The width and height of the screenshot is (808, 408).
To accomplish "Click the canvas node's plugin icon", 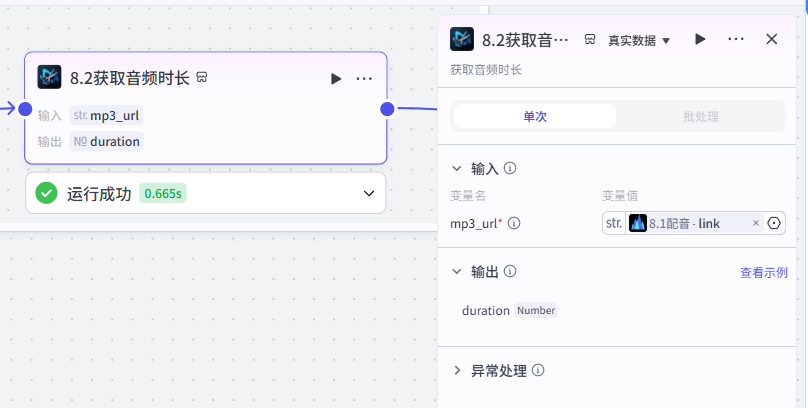I will click(49, 77).
